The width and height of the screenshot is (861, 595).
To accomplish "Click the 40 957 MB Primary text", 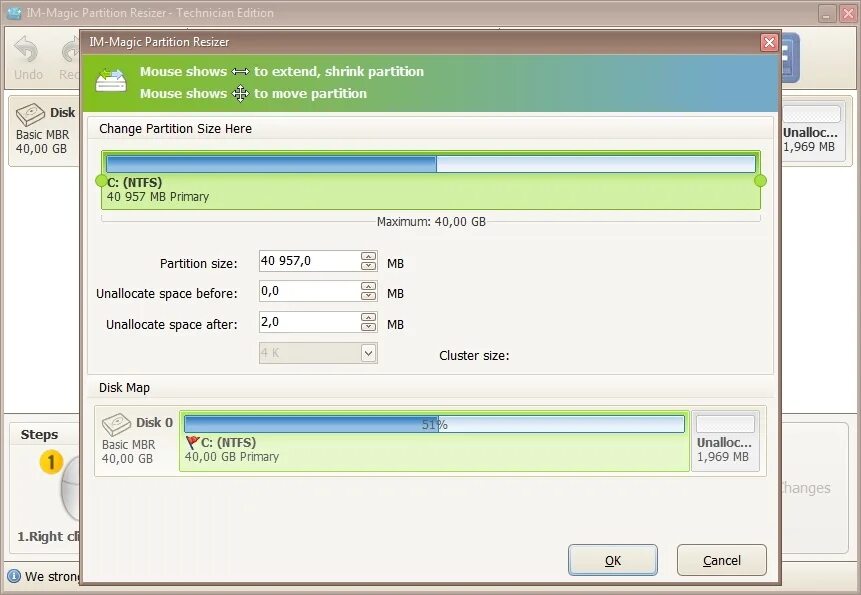I will tap(158, 197).
